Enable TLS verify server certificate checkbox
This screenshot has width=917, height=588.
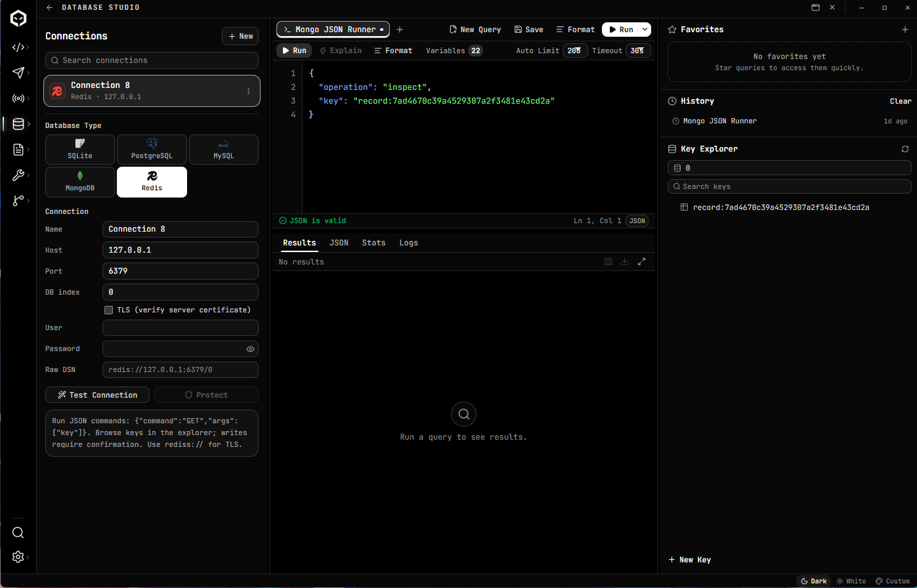coord(109,310)
